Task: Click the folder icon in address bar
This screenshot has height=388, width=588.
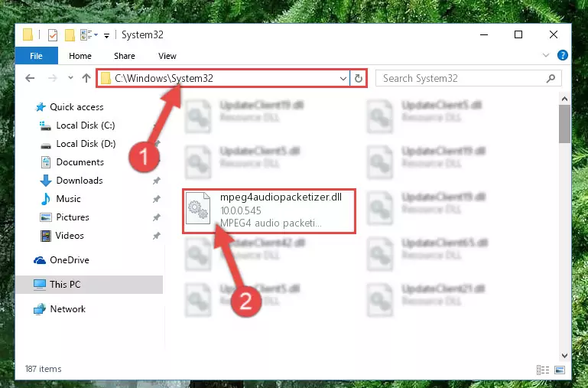Action: pos(106,78)
